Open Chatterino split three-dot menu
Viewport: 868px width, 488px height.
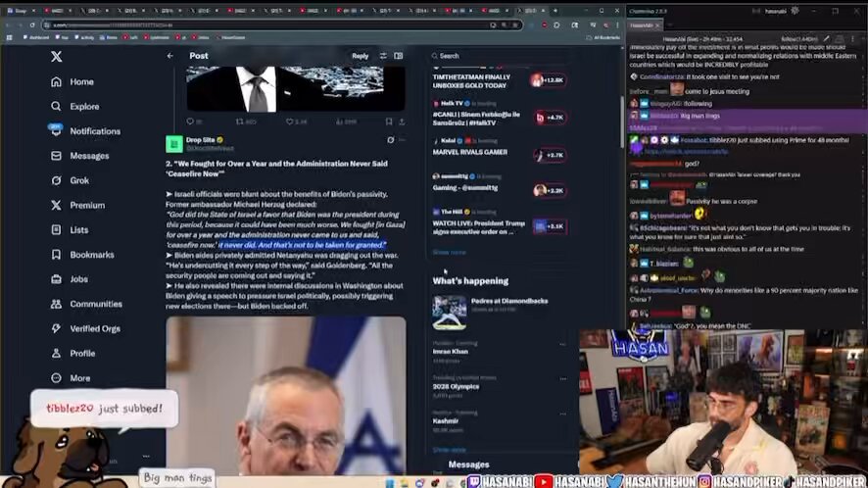[x=852, y=39]
